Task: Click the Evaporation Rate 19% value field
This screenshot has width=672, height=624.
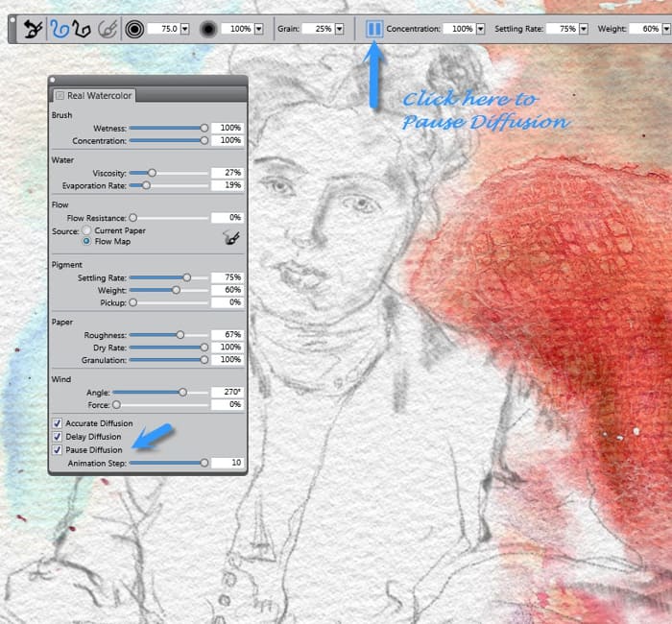Action: click(x=228, y=185)
